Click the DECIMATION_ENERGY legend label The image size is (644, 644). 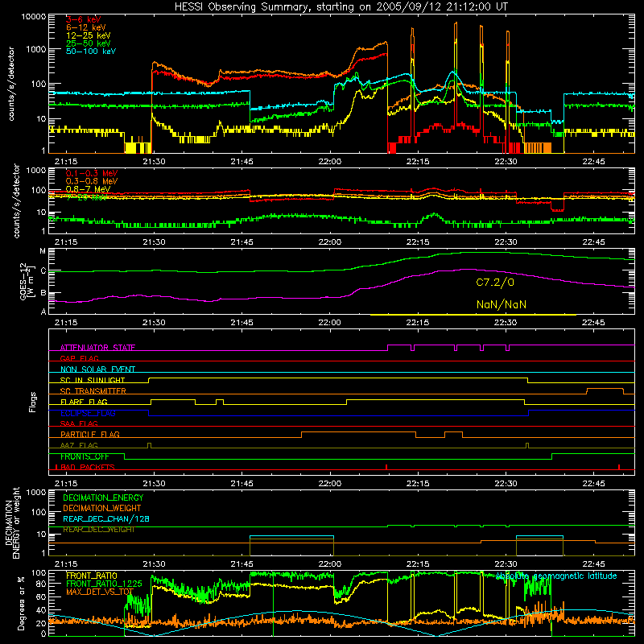(x=103, y=497)
